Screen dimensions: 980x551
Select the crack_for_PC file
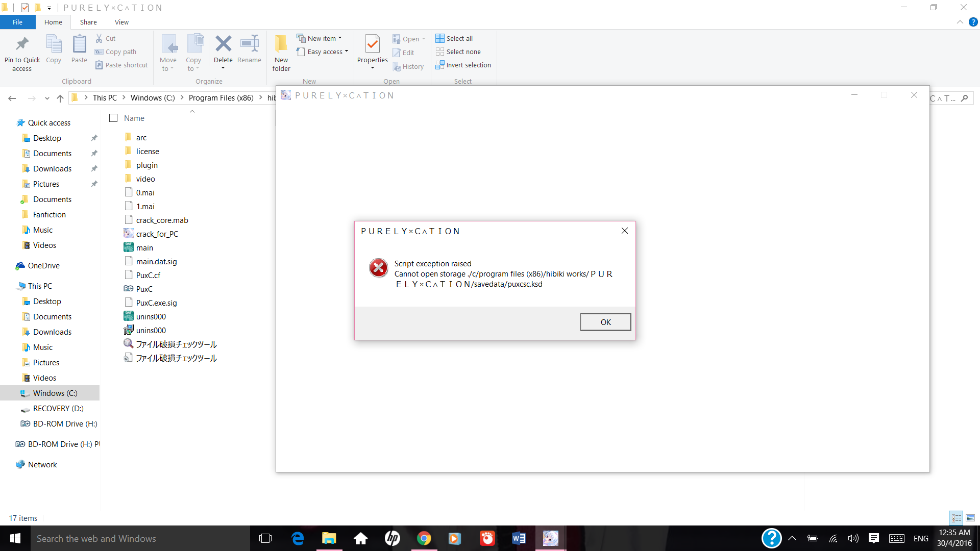click(x=157, y=234)
